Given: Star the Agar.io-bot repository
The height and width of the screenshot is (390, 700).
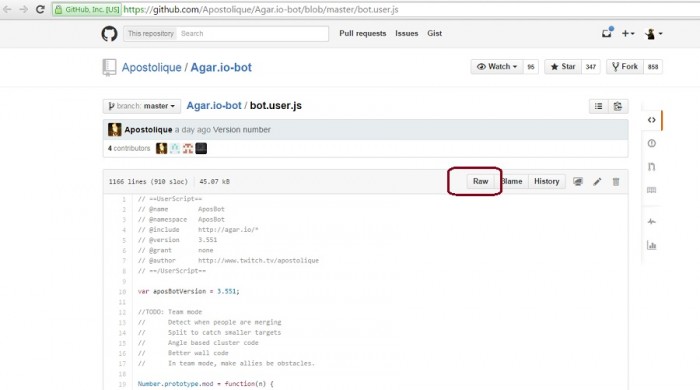Looking at the screenshot, I should (562, 66).
